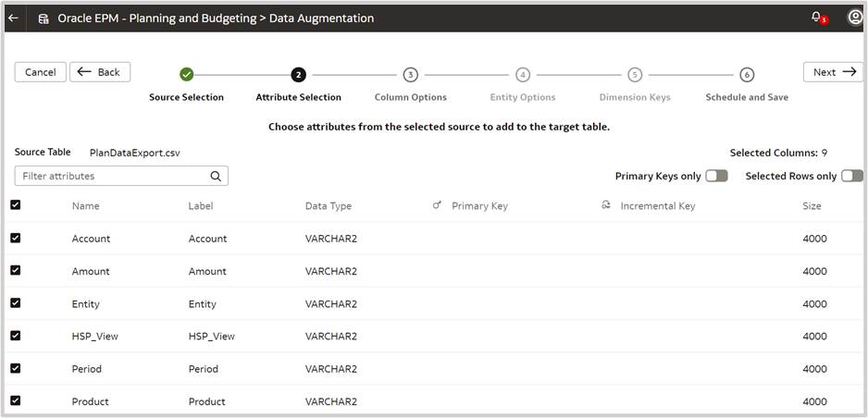This screenshot has width=868, height=418.
Task: Click the Back button
Action: [x=100, y=72]
